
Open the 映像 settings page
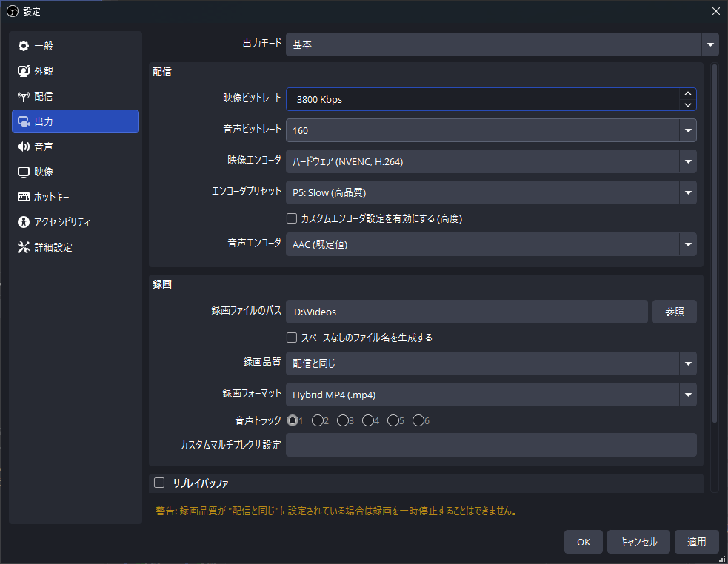76,172
